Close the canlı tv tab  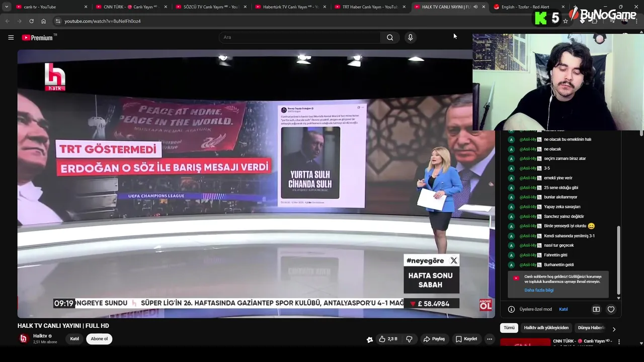pos(86,7)
